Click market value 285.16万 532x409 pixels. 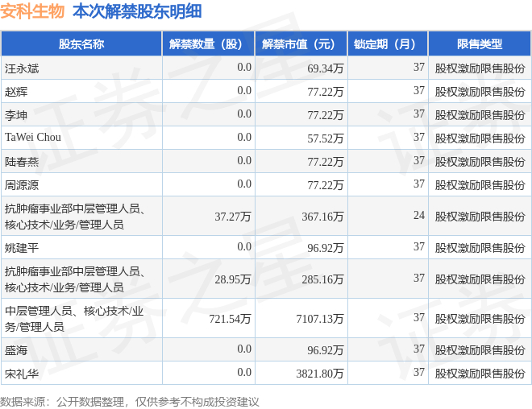[x=322, y=279]
